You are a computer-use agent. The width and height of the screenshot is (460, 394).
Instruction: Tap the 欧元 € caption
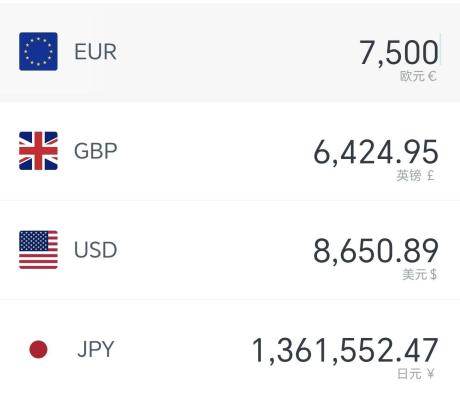(x=418, y=76)
